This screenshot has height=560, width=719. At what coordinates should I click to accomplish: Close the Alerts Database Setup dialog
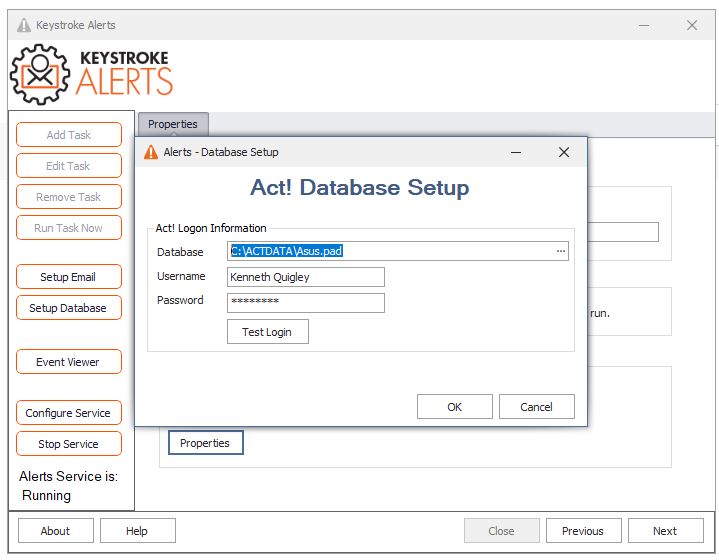(x=564, y=152)
